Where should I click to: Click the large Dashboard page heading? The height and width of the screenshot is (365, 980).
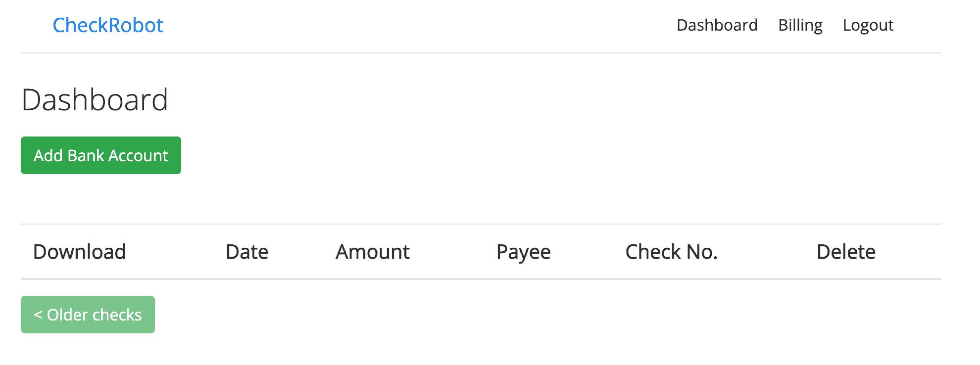coord(95,100)
